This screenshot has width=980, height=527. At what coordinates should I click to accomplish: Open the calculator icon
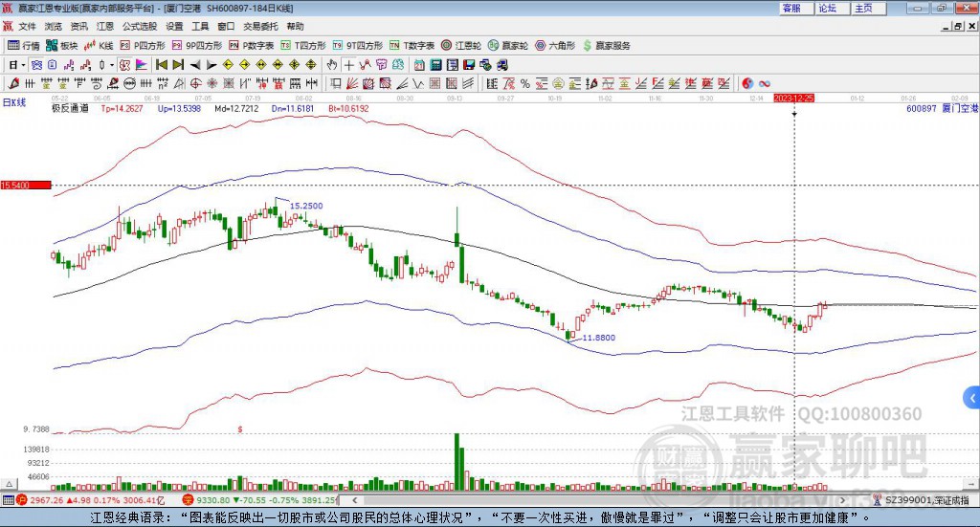(x=435, y=65)
